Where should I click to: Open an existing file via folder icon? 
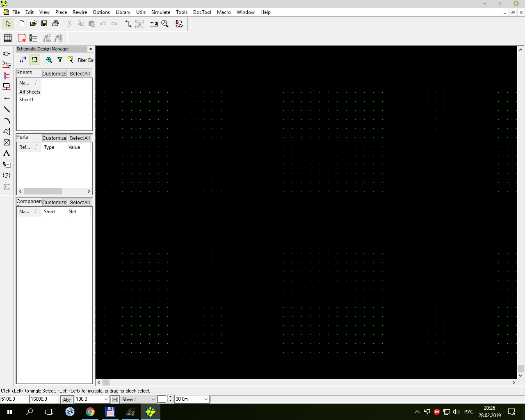click(33, 24)
